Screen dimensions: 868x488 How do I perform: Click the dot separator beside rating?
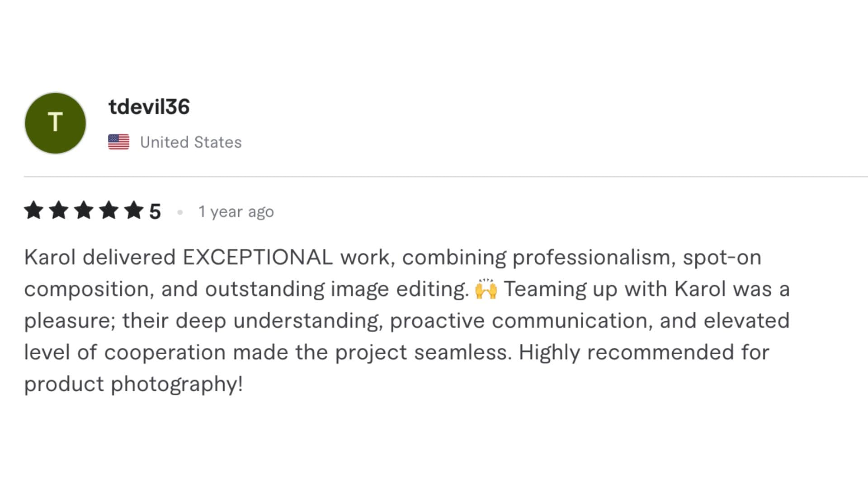(x=180, y=212)
